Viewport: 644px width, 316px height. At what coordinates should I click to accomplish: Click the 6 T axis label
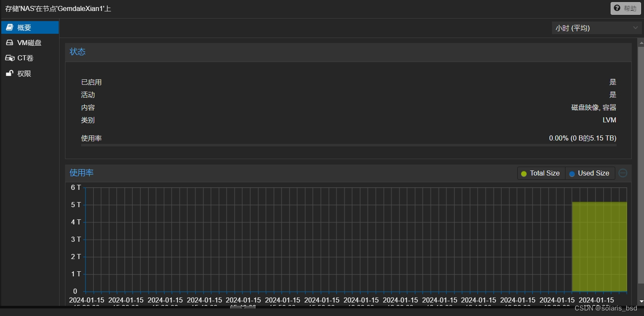tap(76, 187)
